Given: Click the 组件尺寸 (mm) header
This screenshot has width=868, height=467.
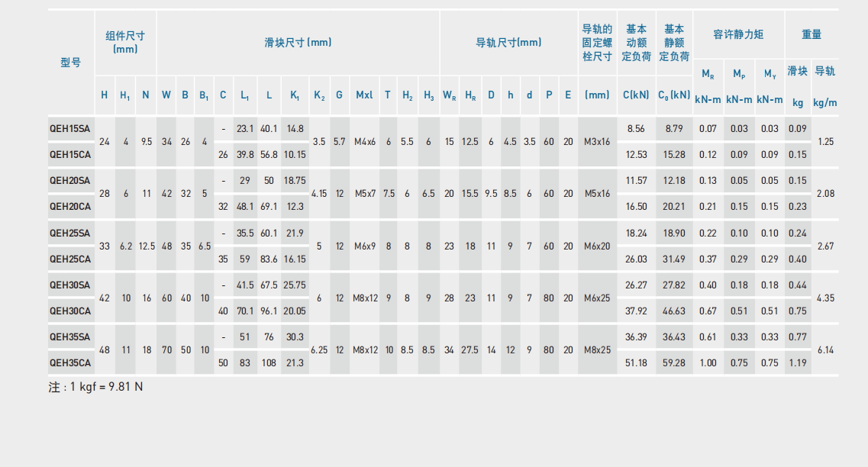Looking at the screenshot, I should [x=125, y=42].
